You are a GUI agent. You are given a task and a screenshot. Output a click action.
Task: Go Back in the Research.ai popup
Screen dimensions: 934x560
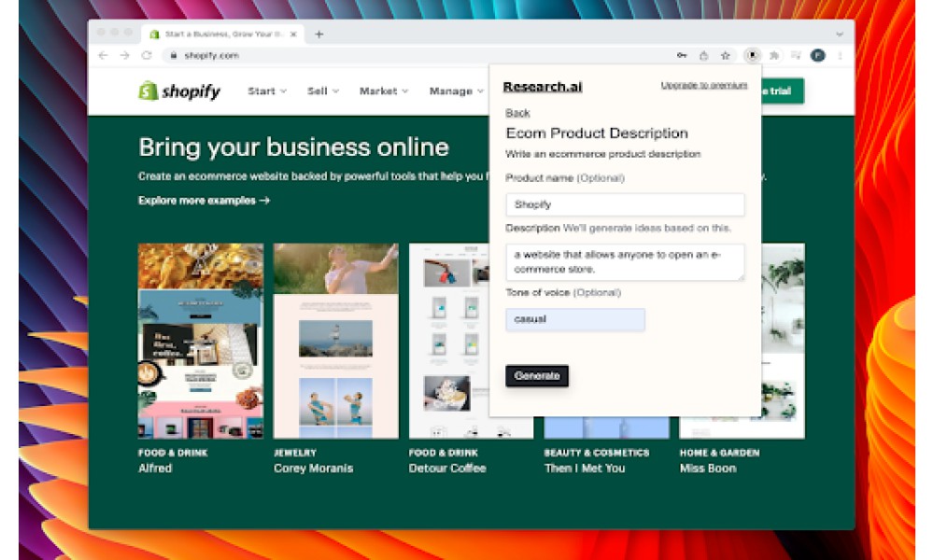(x=517, y=113)
